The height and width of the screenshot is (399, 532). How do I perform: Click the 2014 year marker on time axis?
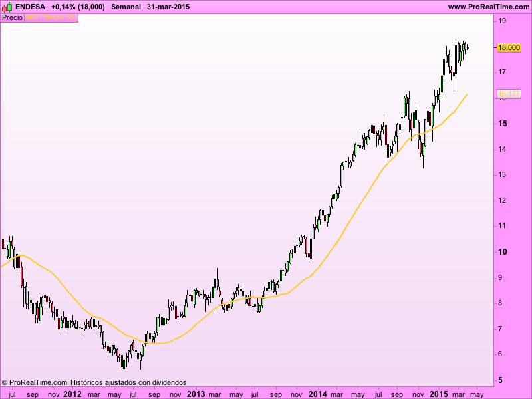click(318, 394)
